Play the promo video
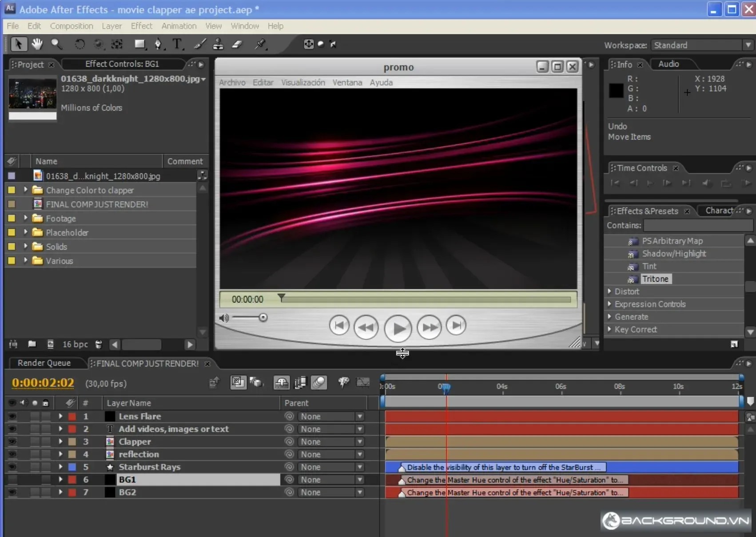 [398, 328]
